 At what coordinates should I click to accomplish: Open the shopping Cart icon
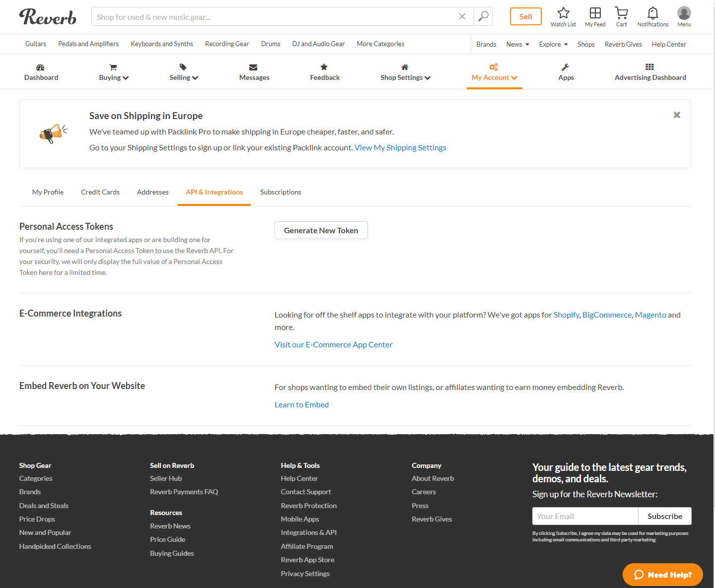pyautogui.click(x=621, y=13)
